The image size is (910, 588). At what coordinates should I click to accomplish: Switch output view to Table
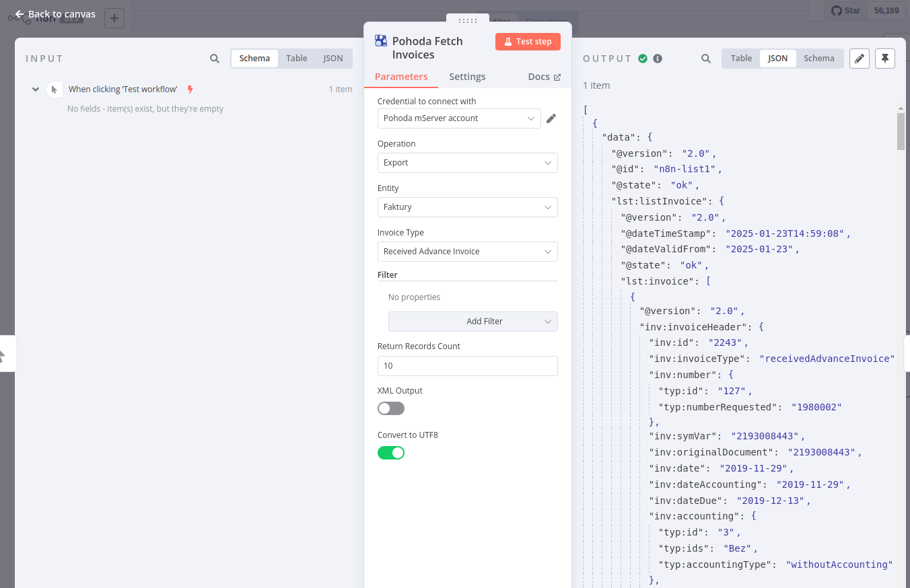[x=741, y=59]
